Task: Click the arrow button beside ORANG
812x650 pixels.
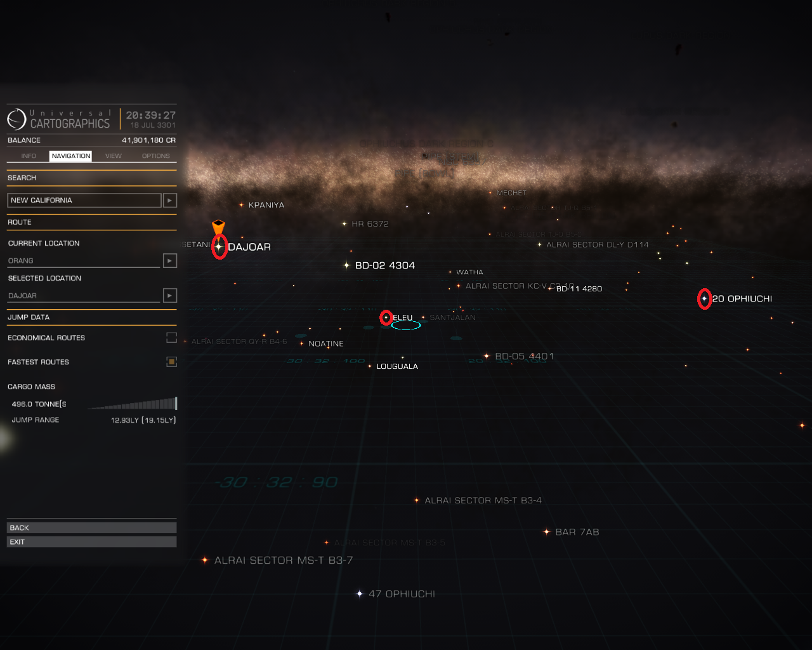Action: point(170,261)
